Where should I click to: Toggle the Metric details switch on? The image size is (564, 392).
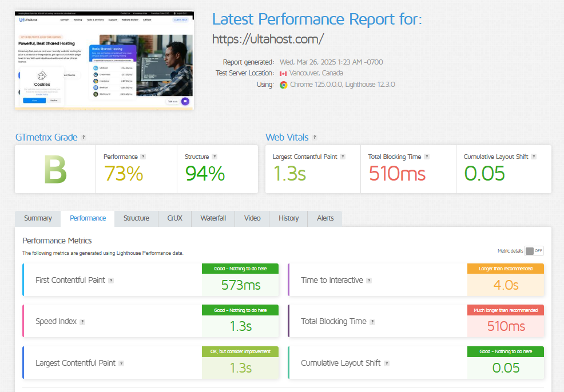coord(534,251)
